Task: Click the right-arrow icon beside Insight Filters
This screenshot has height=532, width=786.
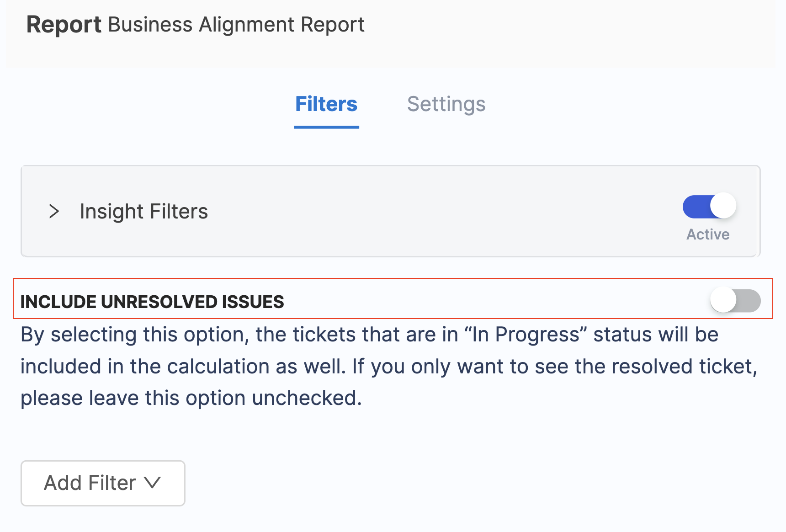Action: point(55,211)
